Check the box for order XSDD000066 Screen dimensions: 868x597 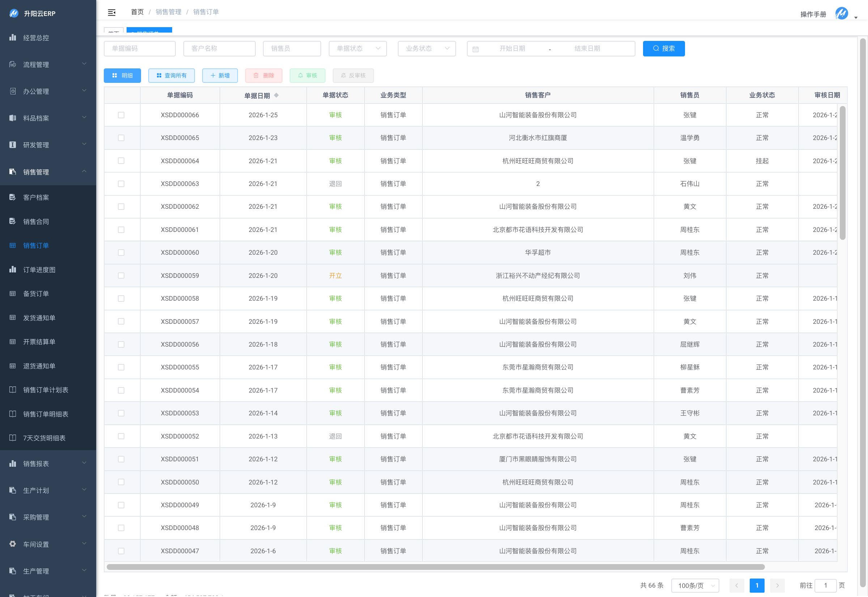[x=121, y=115]
